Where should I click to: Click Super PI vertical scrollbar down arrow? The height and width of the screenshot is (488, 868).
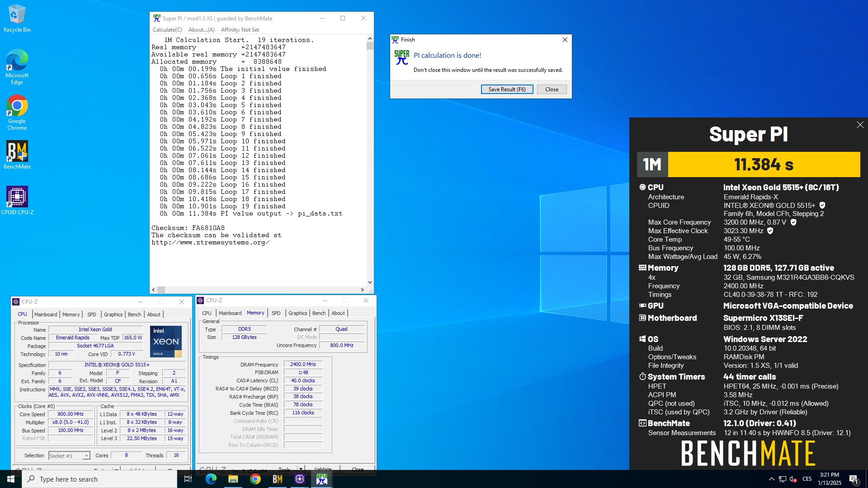370,282
